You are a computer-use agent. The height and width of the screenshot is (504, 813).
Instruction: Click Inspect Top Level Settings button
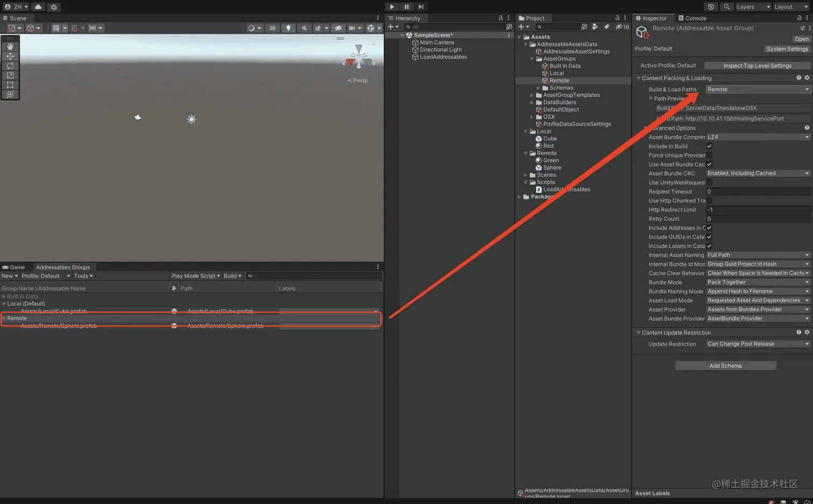[x=757, y=66]
